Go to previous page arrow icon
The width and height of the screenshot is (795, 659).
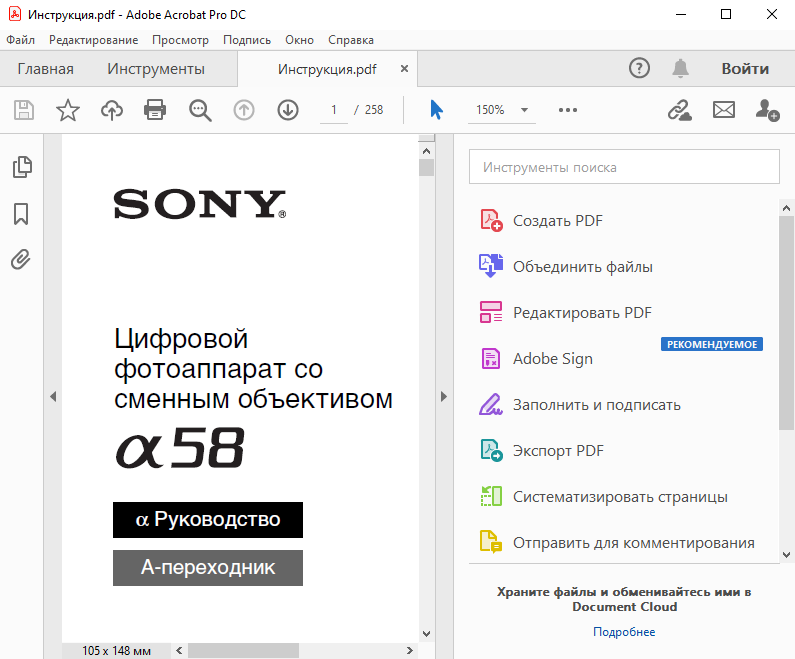click(244, 110)
